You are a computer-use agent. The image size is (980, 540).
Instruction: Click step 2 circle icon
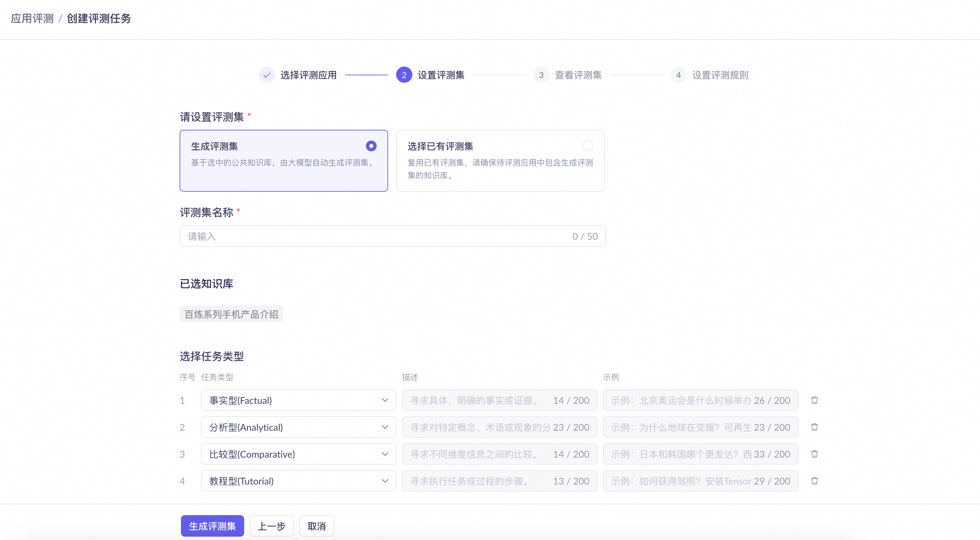pos(404,75)
